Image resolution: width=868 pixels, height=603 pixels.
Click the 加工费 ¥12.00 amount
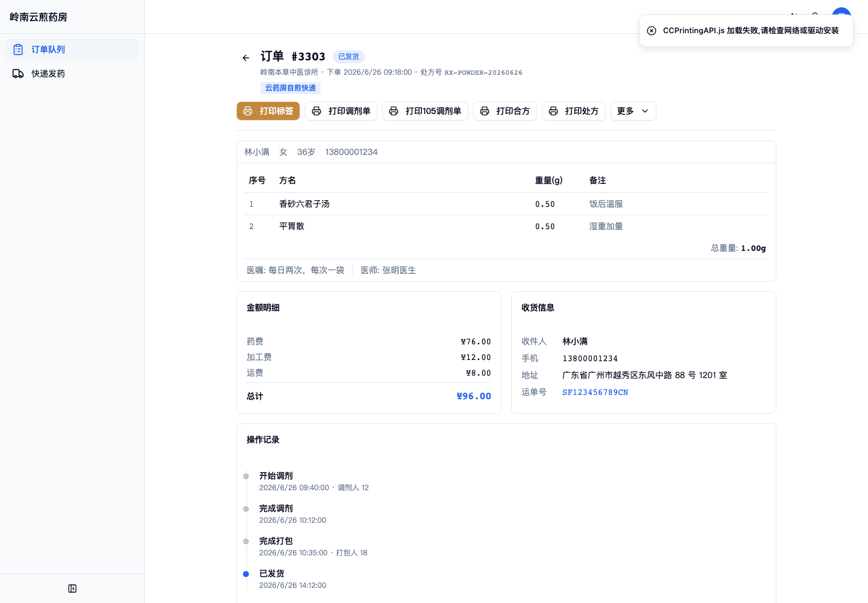[476, 358]
